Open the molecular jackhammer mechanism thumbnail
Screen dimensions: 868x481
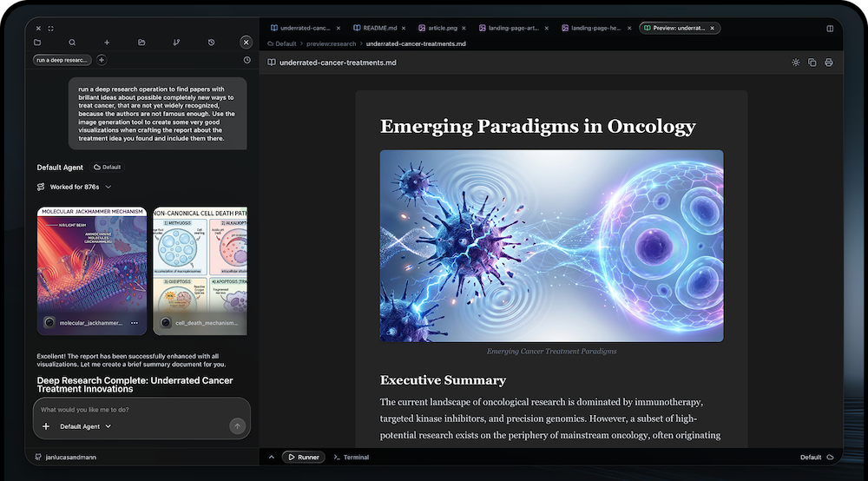coord(94,265)
